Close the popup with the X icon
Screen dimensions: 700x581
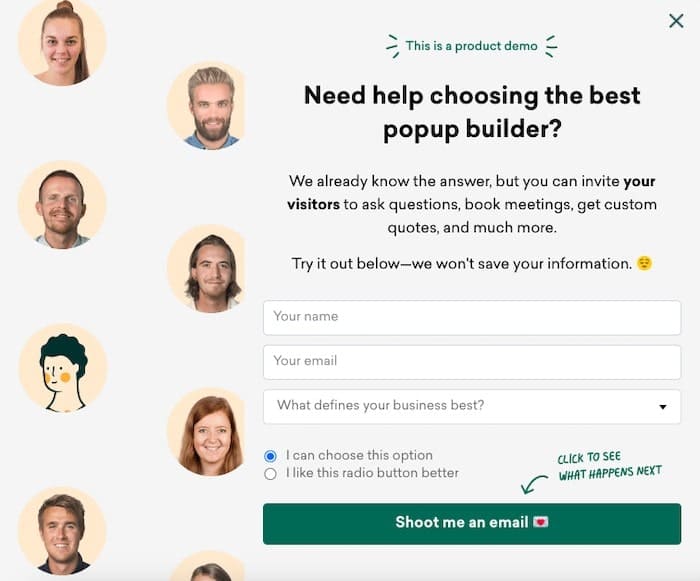(676, 21)
